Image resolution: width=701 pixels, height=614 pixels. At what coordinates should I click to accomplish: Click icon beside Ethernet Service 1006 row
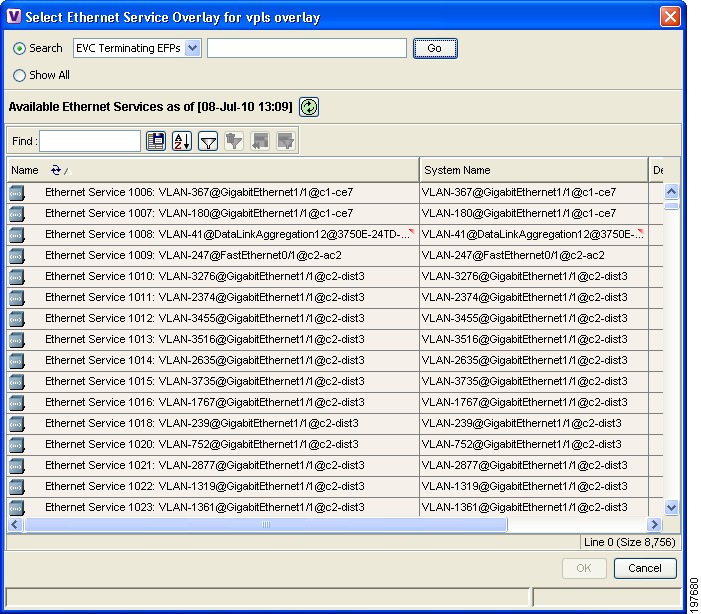17,193
